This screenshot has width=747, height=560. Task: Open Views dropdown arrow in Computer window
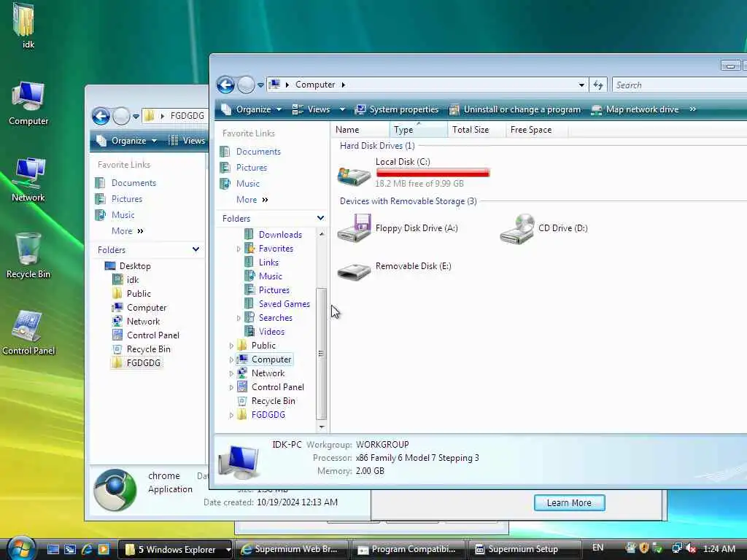(x=342, y=109)
